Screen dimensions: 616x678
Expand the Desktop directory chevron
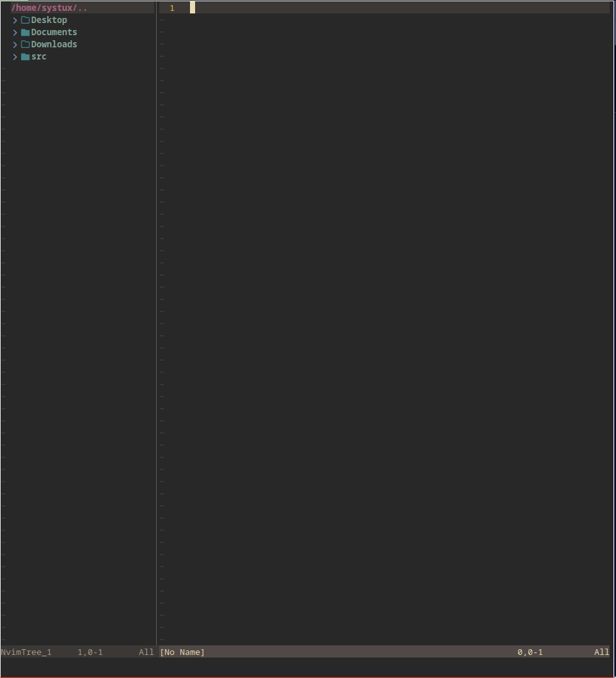click(14, 20)
